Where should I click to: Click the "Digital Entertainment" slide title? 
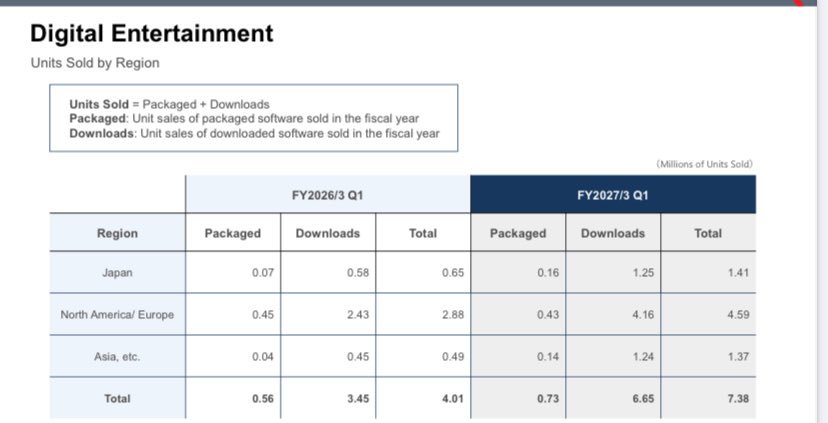click(x=152, y=33)
